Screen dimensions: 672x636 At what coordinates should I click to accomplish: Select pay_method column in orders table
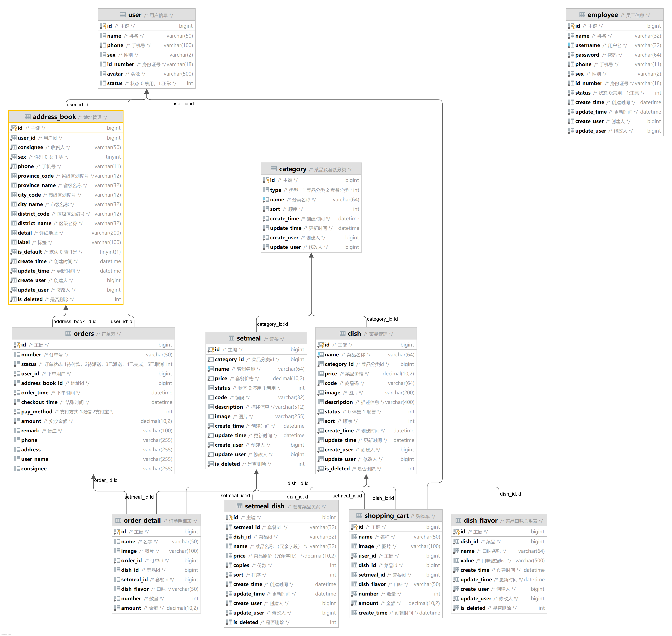pyautogui.click(x=37, y=411)
